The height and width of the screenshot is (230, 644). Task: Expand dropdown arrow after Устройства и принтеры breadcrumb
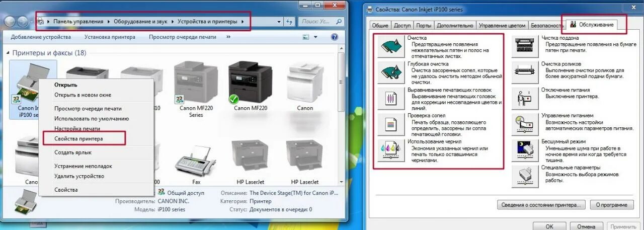pos(243,22)
